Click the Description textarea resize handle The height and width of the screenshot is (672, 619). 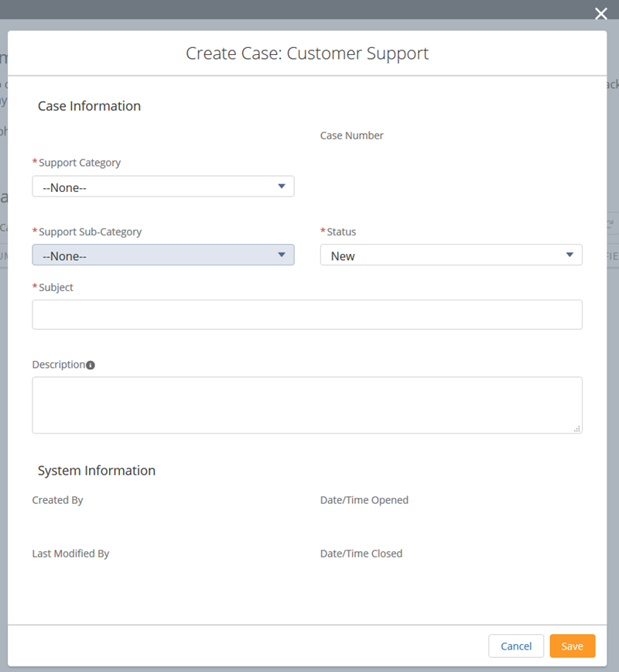(578, 429)
